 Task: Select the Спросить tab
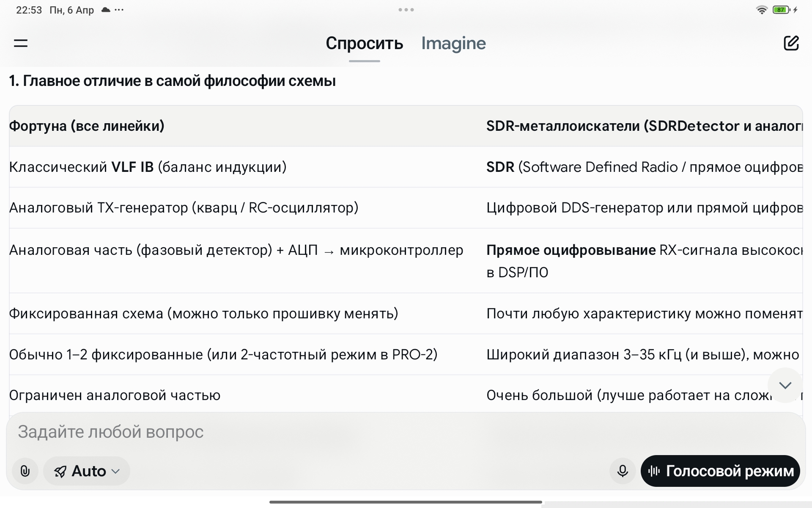tap(364, 43)
